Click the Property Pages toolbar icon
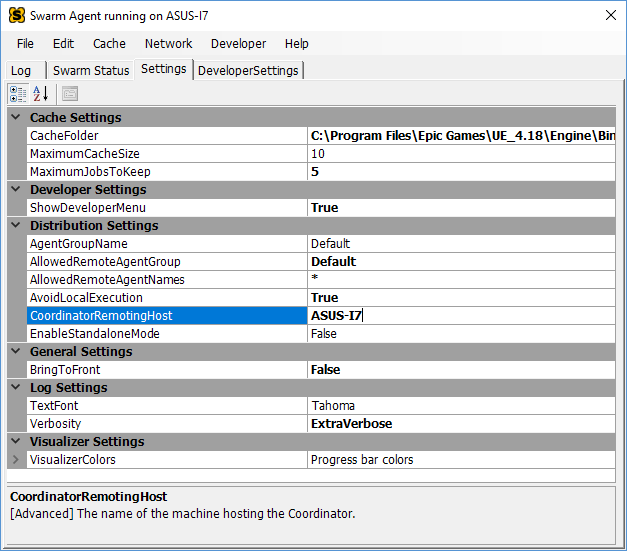 (70, 94)
